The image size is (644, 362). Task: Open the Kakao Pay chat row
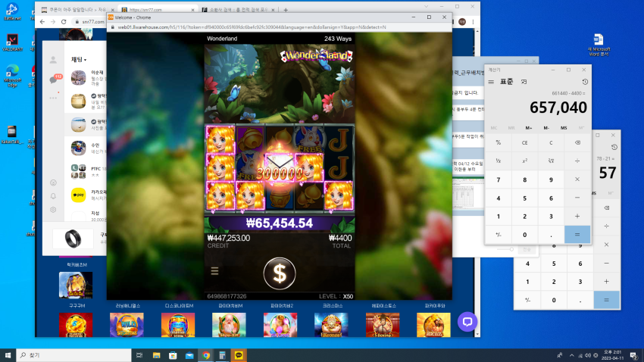pyautogui.click(x=86, y=195)
